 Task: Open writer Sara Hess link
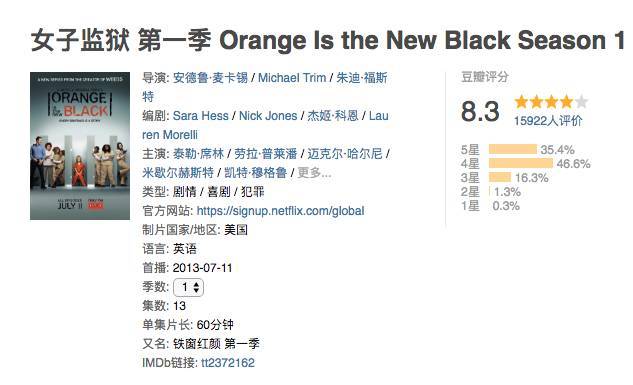201,116
